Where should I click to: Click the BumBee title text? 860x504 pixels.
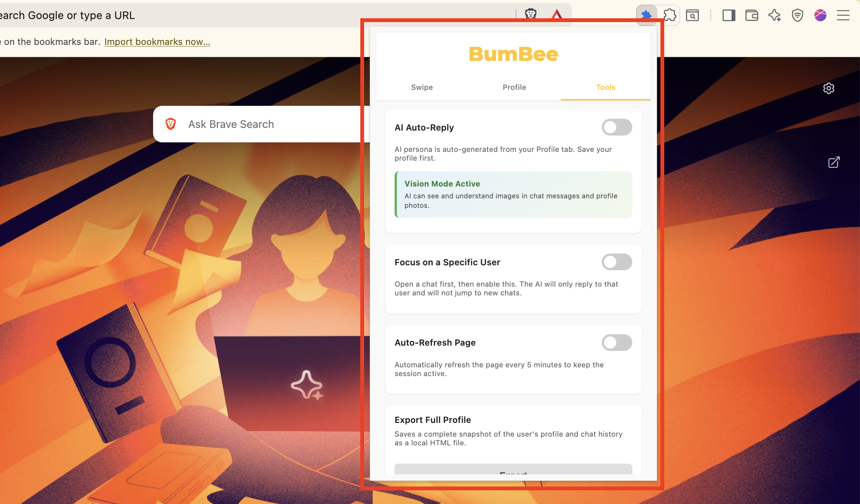pyautogui.click(x=513, y=54)
